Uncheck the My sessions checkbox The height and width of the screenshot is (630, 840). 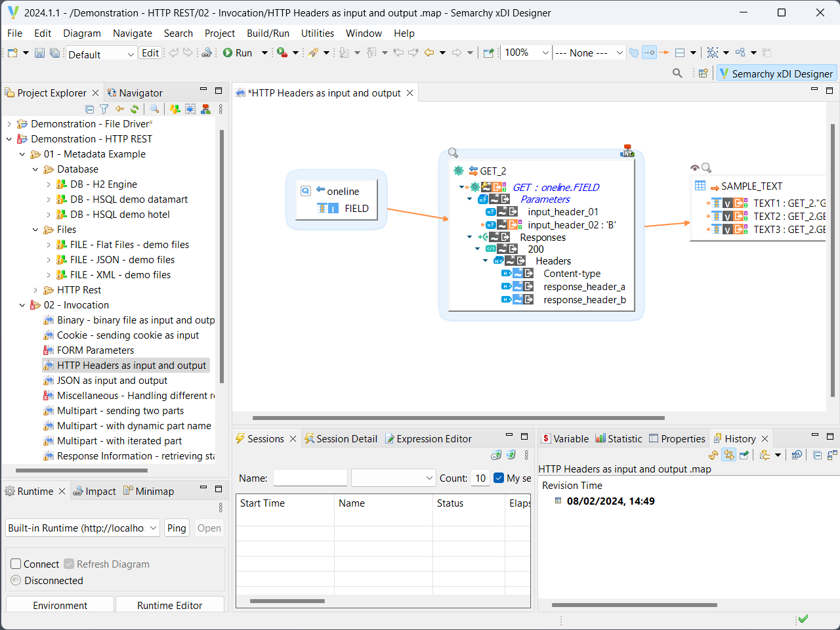497,478
